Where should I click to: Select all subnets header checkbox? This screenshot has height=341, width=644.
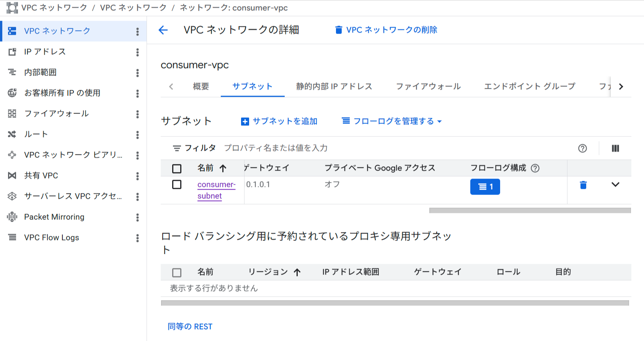[177, 169]
